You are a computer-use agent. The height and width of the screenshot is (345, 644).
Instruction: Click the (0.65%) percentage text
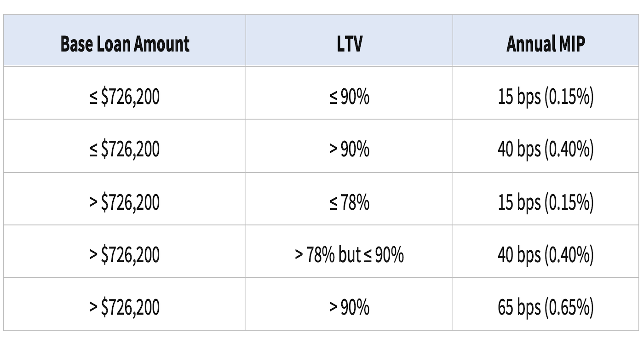[x=569, y=307]
